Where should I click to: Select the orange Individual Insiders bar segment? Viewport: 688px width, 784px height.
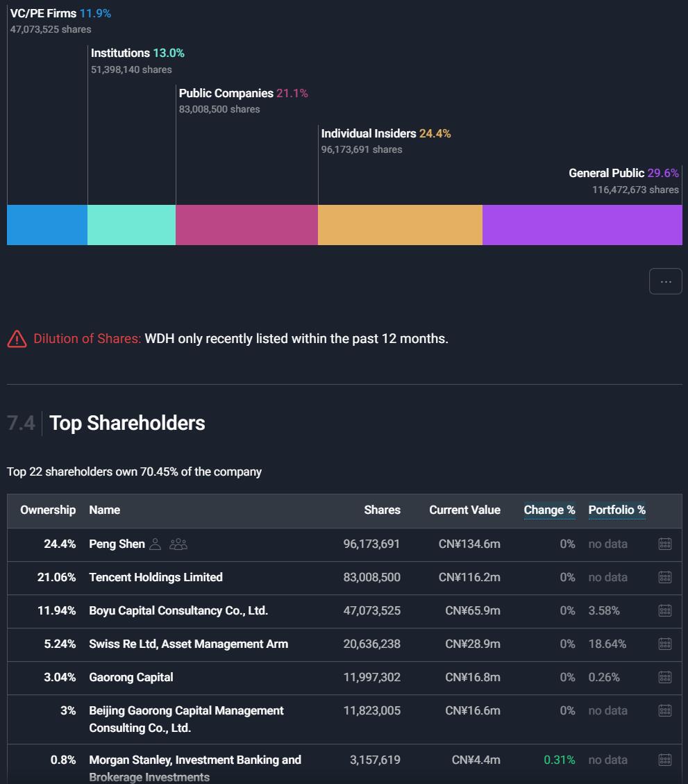tap(400, 225)
